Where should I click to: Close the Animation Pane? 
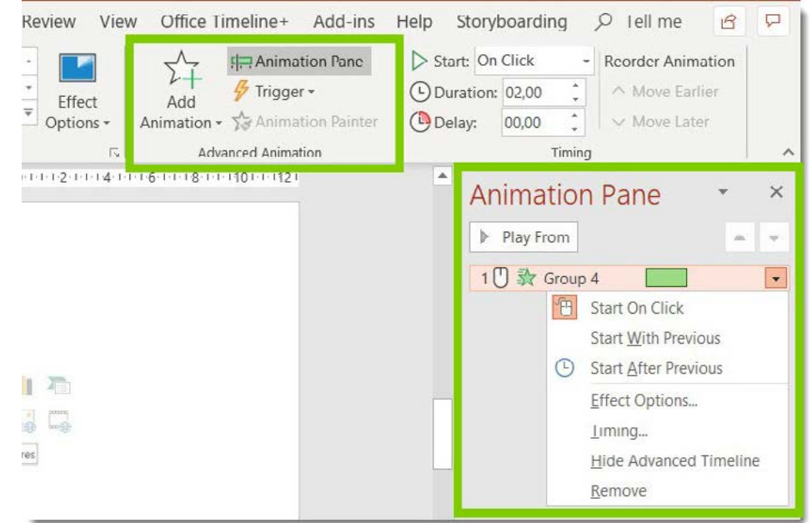pos(776,193)
